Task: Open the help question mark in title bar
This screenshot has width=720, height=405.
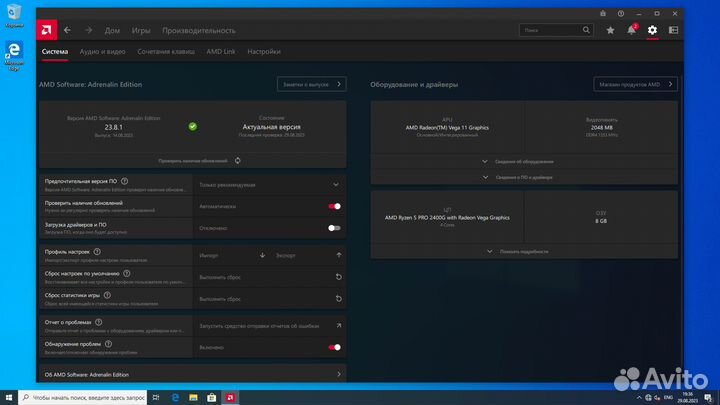Action: click(x=621, y=14)
